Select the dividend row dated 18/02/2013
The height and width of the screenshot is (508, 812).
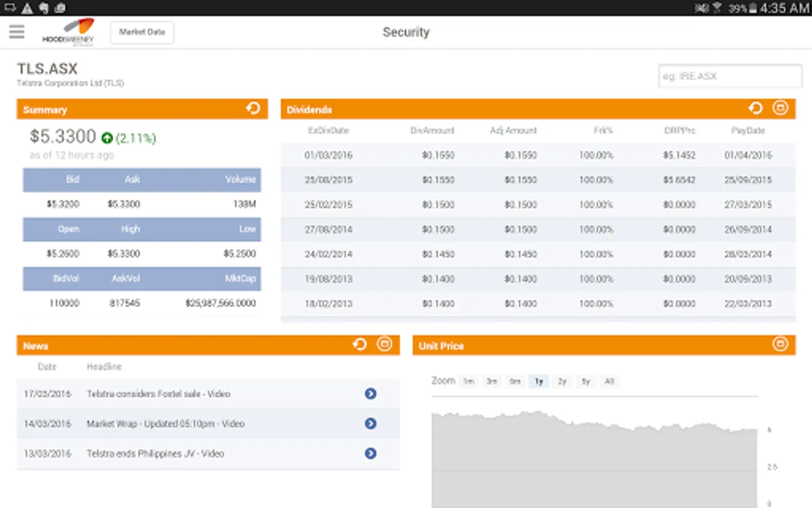click(x=538, y=304)
